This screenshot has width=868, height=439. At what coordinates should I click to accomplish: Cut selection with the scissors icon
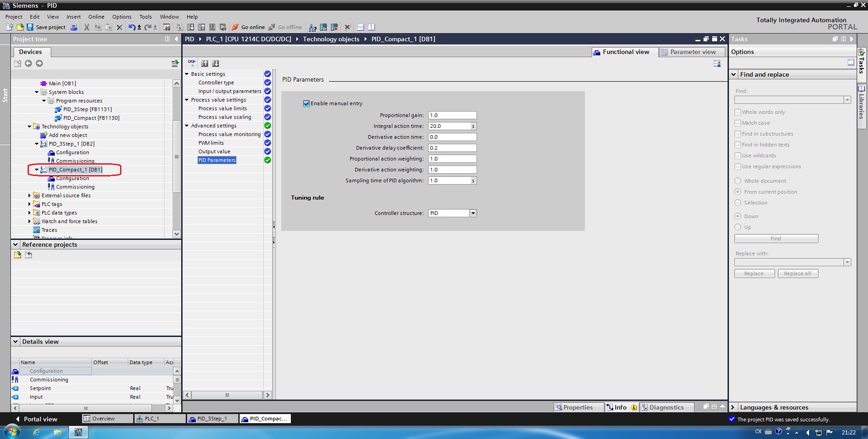click(87, 27)
